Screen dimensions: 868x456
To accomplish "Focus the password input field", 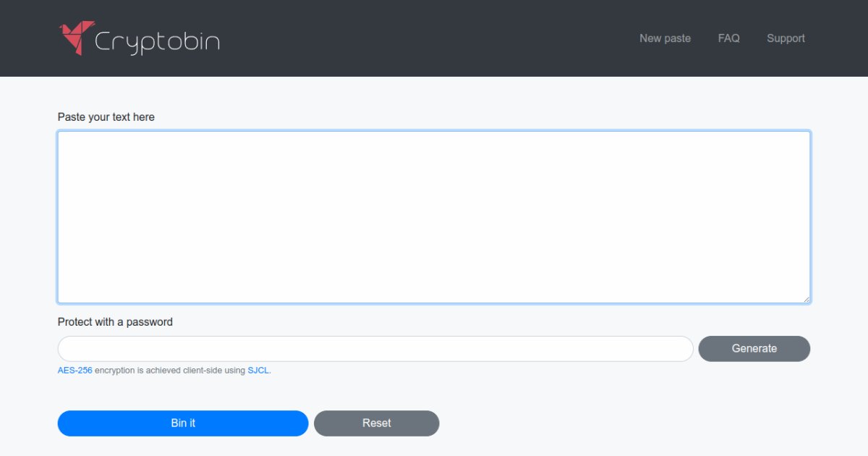I will coord(375,349).
